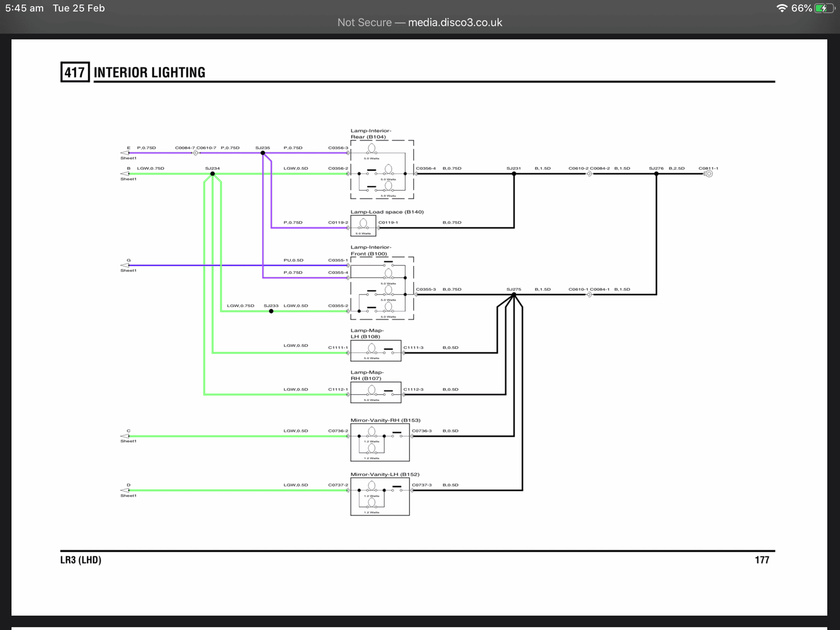Click the page number 177

(x=762, y=560)
